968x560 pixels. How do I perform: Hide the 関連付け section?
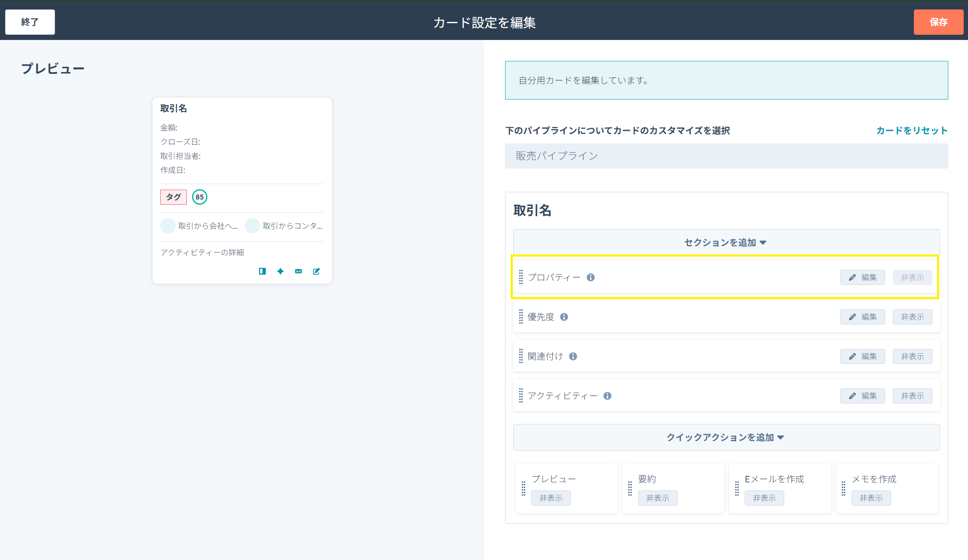[x=912, y=356]
